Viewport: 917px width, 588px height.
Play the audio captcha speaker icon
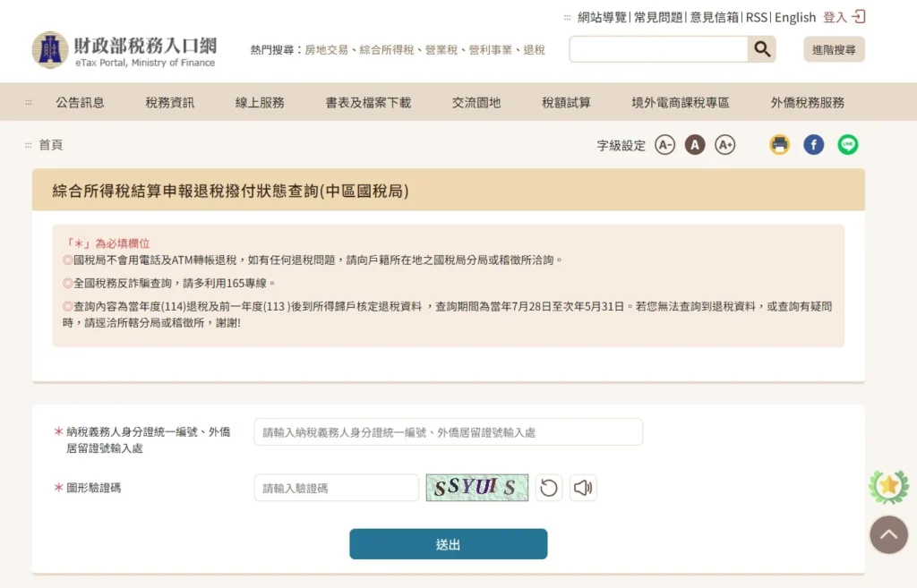(x=582, y=488)
